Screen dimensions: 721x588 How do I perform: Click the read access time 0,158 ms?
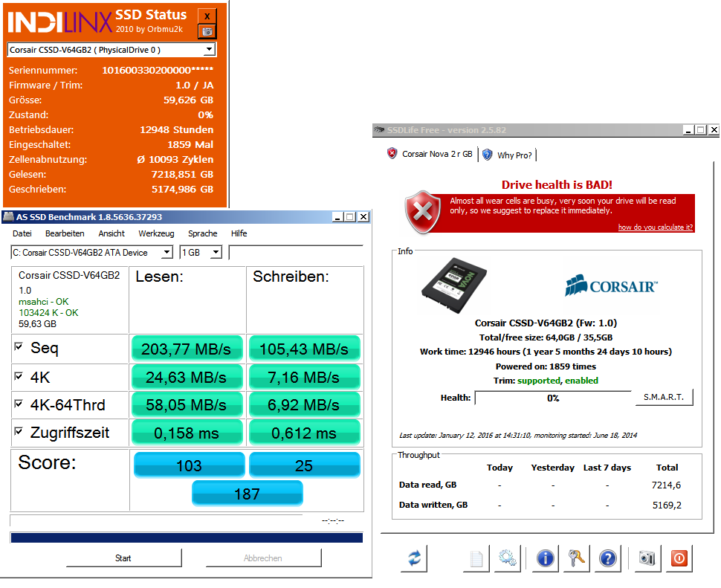pyautogui.click(x=187, y=433)
